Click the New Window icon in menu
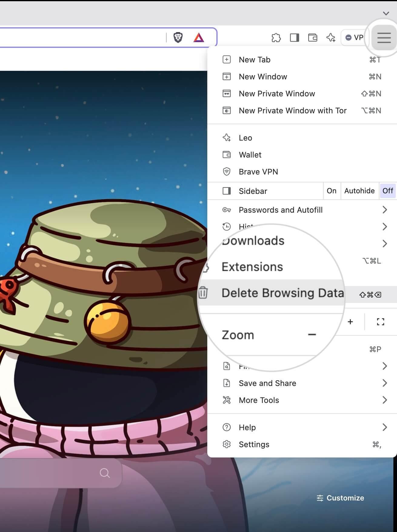397x532 pixels. point(227,76)
